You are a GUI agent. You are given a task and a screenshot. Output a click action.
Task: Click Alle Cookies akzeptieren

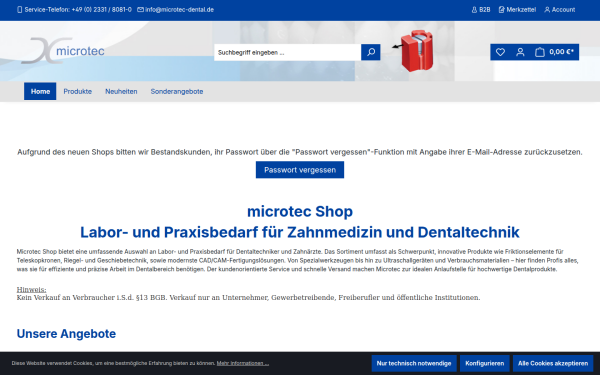553,363
